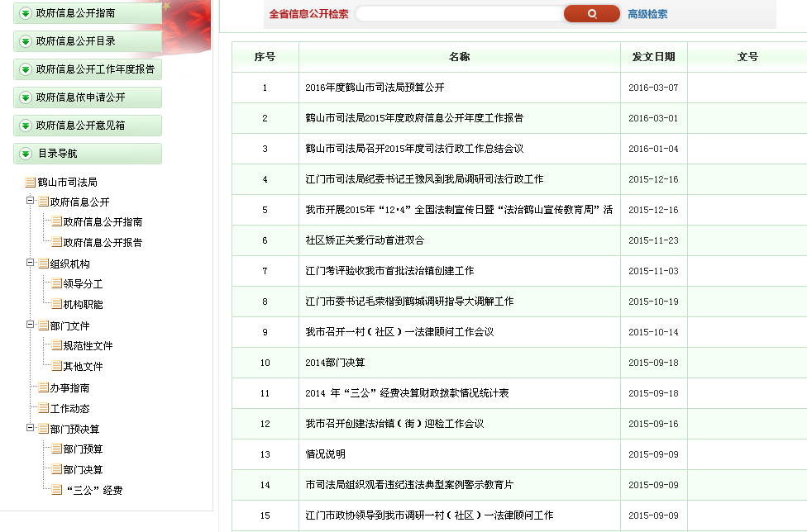Collapse the 部门文件 tree node
807x532 pixels.
[31, 325]
